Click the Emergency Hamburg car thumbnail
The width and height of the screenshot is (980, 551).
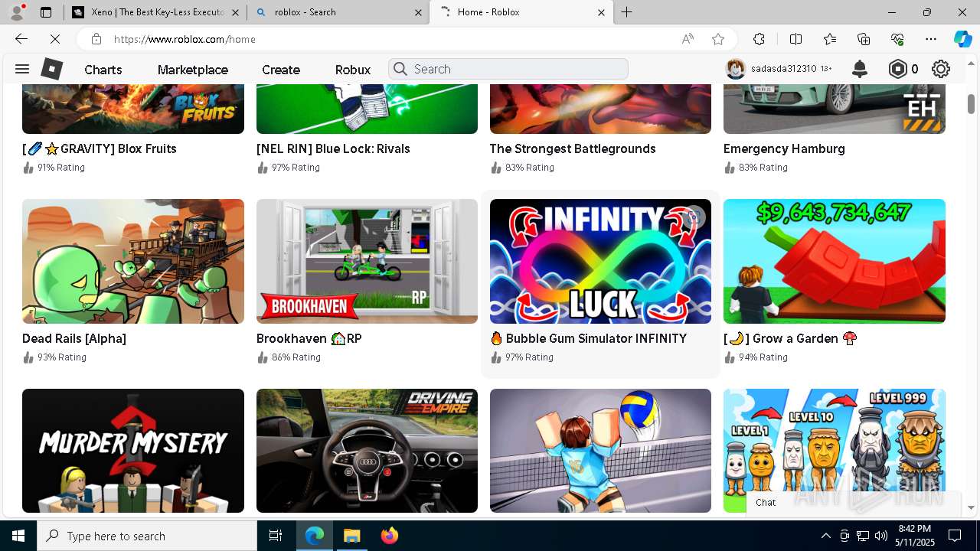point(835,109)
